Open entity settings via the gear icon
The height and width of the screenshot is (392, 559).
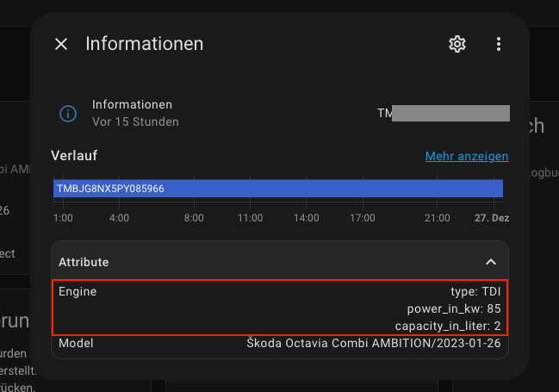coord(457,44)
